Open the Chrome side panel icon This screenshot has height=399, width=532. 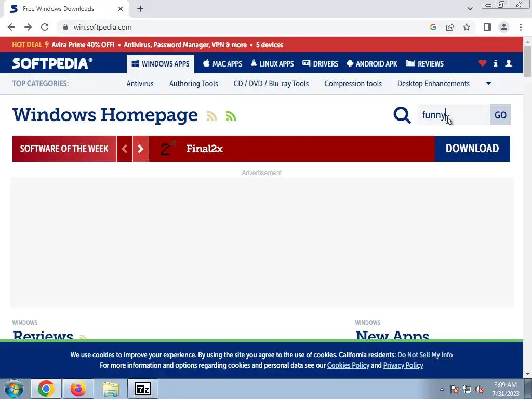487,27
